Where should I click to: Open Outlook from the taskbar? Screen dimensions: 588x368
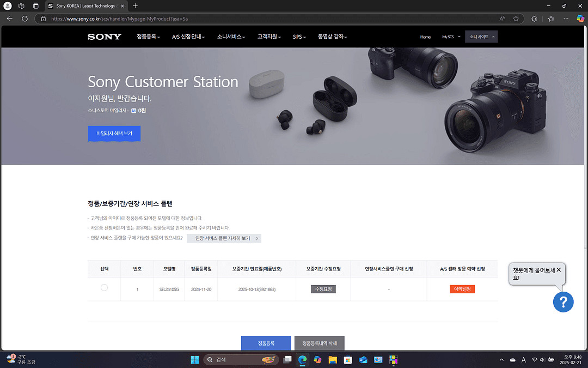[x=363, y=360]
